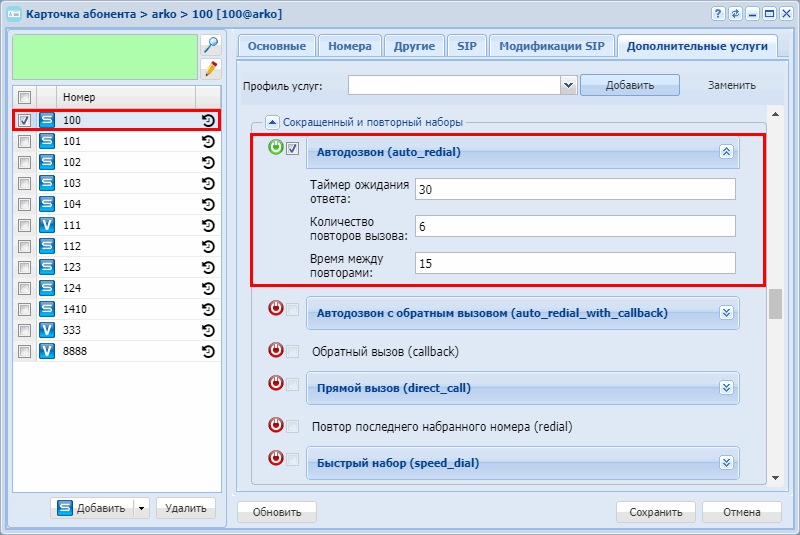The image size is (800, 535).
Task: Uncheck the checkbox for number 100
Action: (x=24, y=120)
